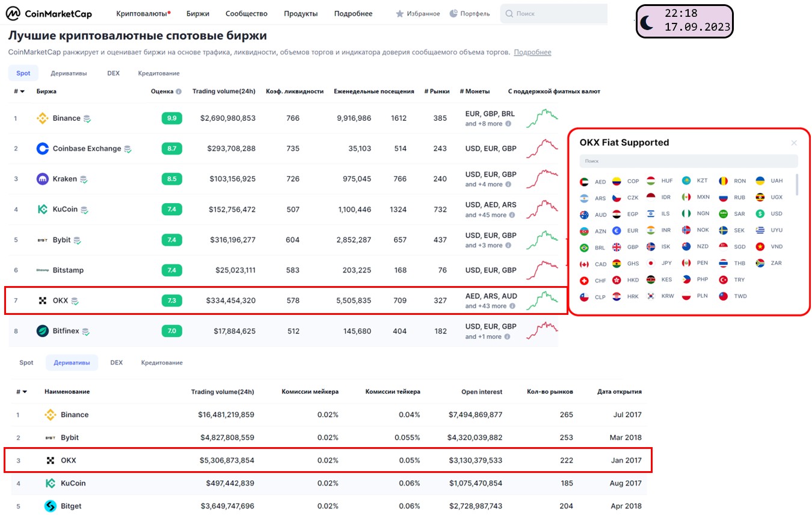Sort the spot table by the # column arrow

tap(22, 91)
